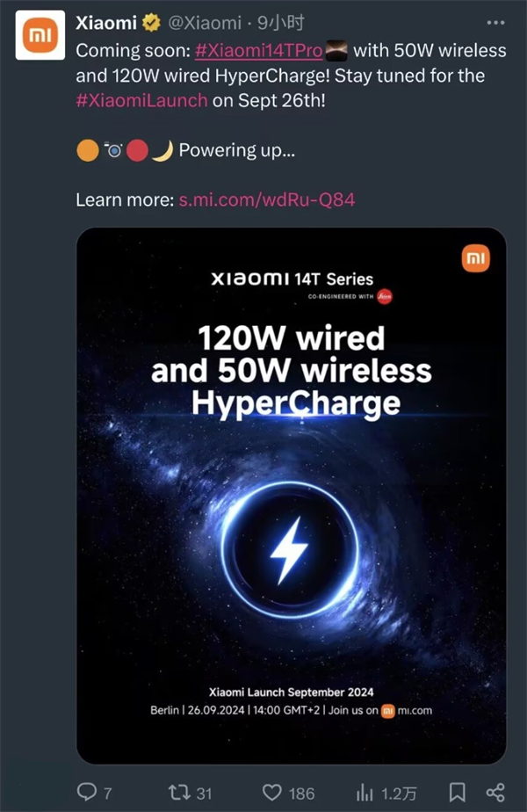The height and width of the screenshot is (812, 527).
Task: Bookmark this post
Action: coord(457,792)
